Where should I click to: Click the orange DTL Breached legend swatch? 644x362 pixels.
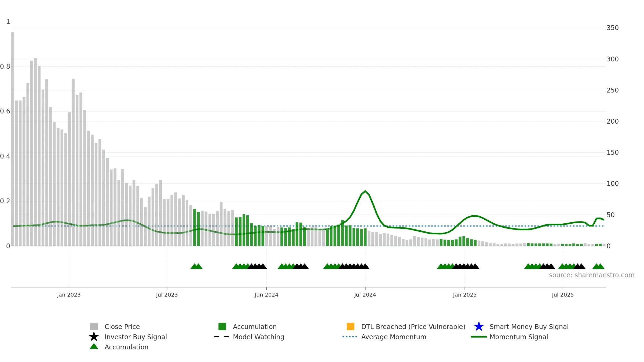[350, 327]
